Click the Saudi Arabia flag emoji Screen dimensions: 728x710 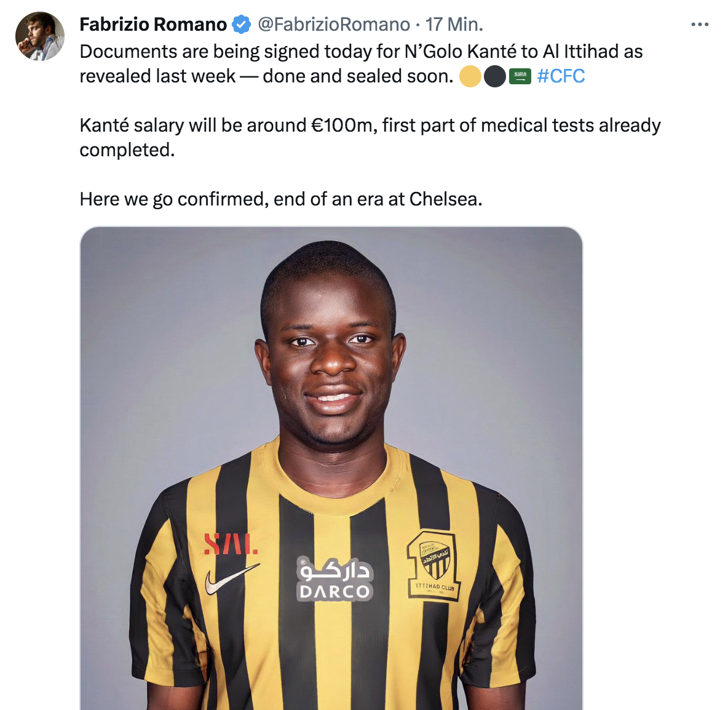tap(520, 76)
